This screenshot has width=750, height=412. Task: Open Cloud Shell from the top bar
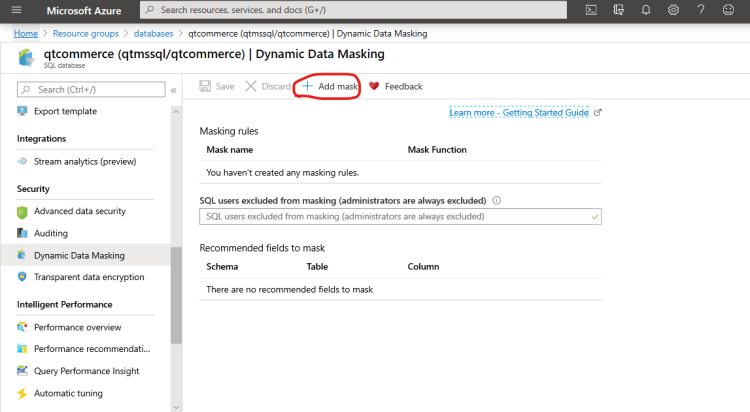(x=591, y=10)
